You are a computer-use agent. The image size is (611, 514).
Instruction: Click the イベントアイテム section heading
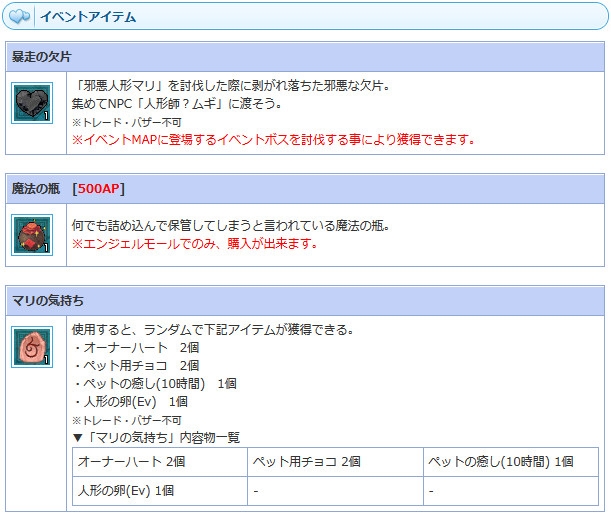pyautogui.click(x=88, y=17)
